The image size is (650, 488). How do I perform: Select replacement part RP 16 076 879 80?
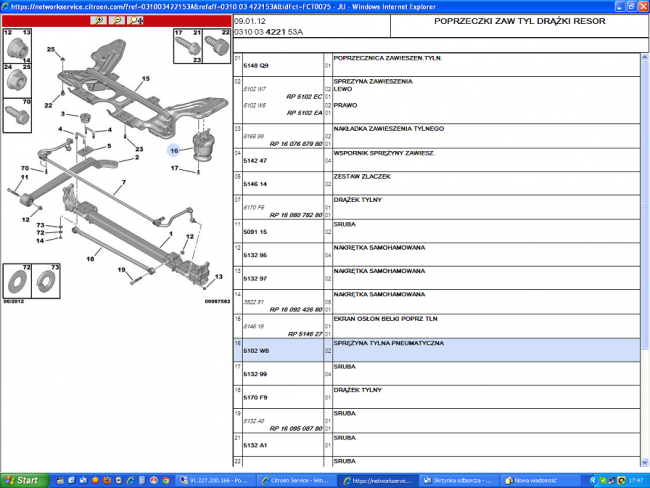coord(296,144)
